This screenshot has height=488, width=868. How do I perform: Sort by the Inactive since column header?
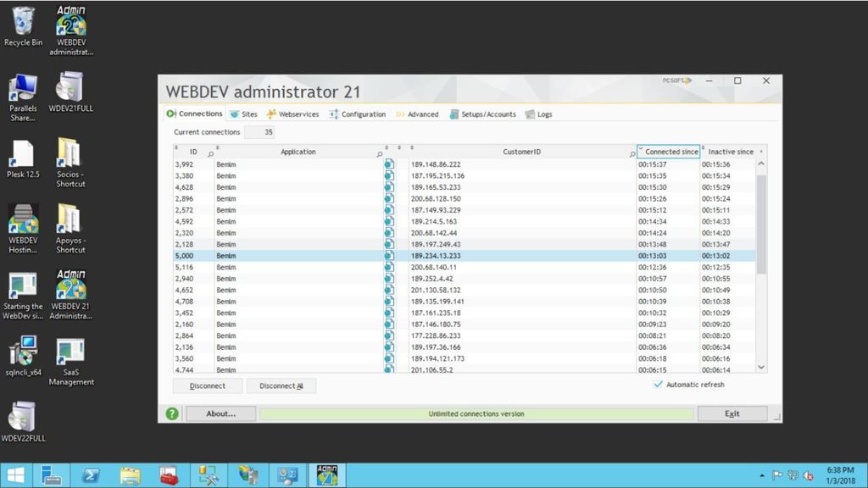tap(731, 152)
